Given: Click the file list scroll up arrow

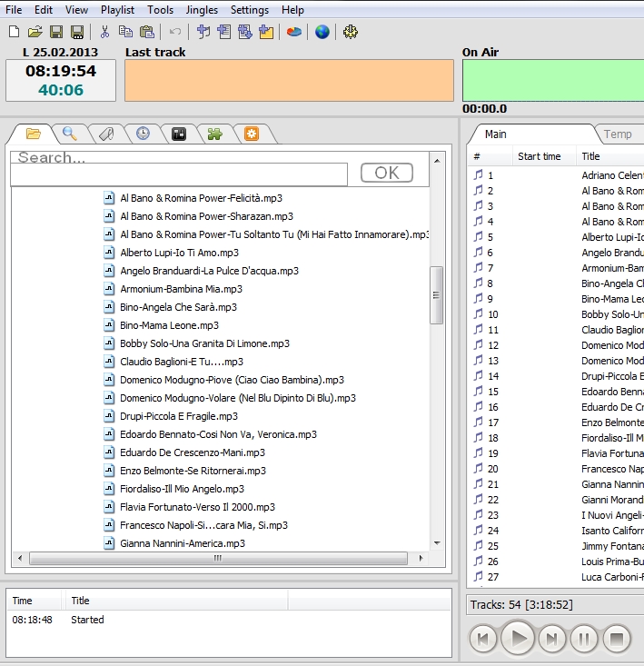Looking at the screenshot, I should coord(437,161).
